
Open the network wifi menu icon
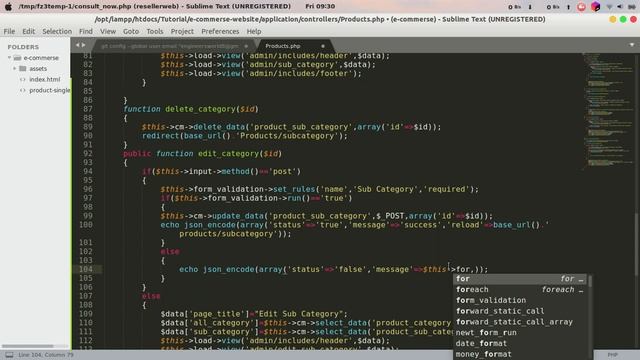pyautogui.click(x=609, y=7)
